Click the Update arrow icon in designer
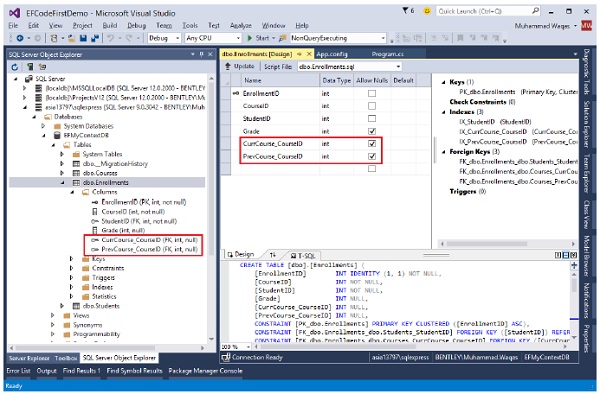This screenshot has width=600, height=394. (x=228, y=66)
